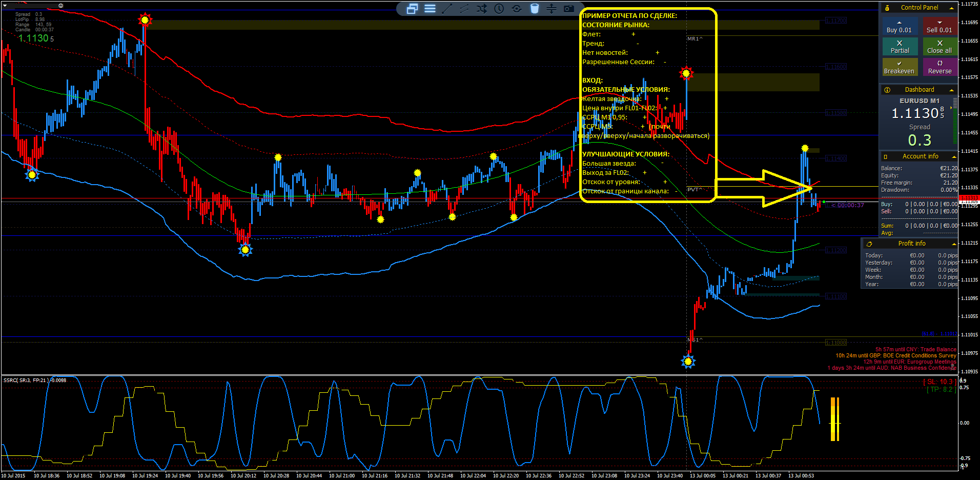
Task: Click the EURUSD M1 symbol label
Action: click(920, 101)
